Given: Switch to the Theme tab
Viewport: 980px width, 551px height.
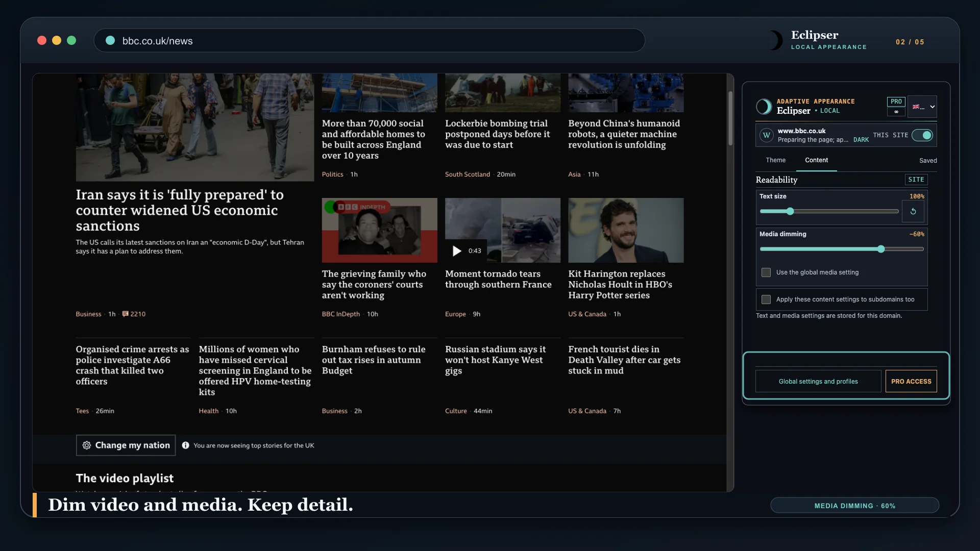Looking at the screenshot, I should tap(775, 160).
